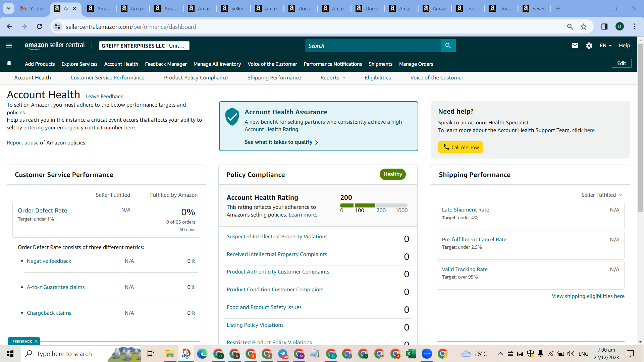644x362 pixels.
Task: Click the Report abuse link
Action: (22, 142)
